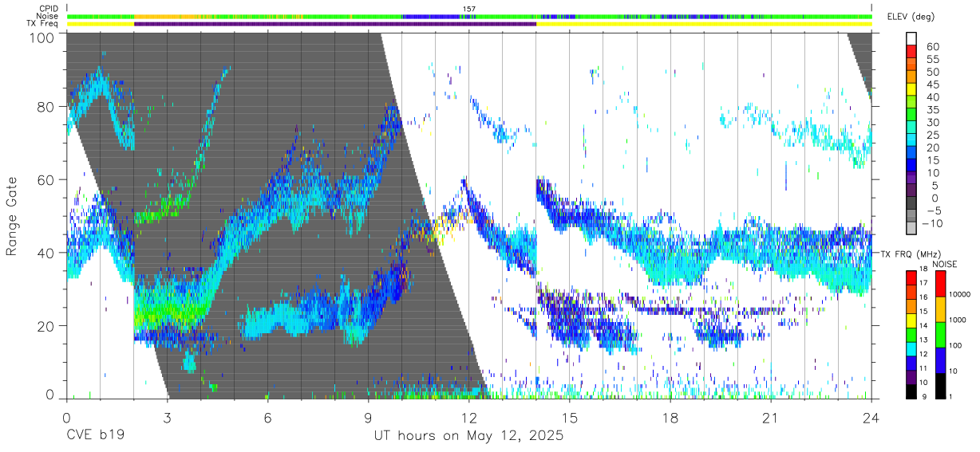
Task: Click the ELEV (deg) colorbar title
Action: pos(910,16)
